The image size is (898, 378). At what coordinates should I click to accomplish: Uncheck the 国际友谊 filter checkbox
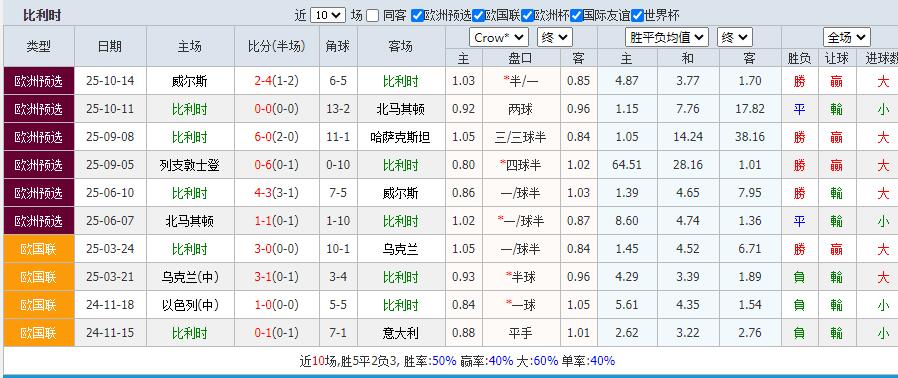click(x=577, y=15)
